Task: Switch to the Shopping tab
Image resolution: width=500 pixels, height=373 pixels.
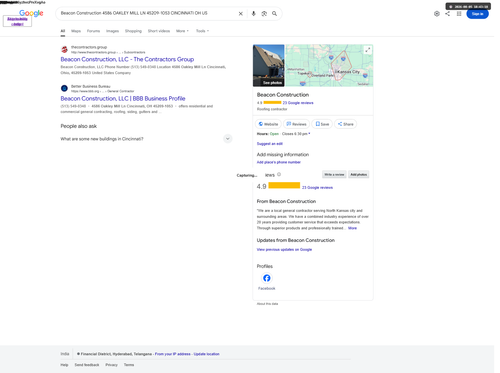Action: [133, 31]
